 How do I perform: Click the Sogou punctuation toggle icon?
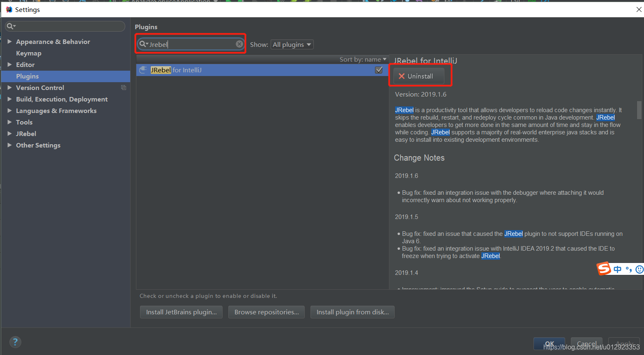628,270
